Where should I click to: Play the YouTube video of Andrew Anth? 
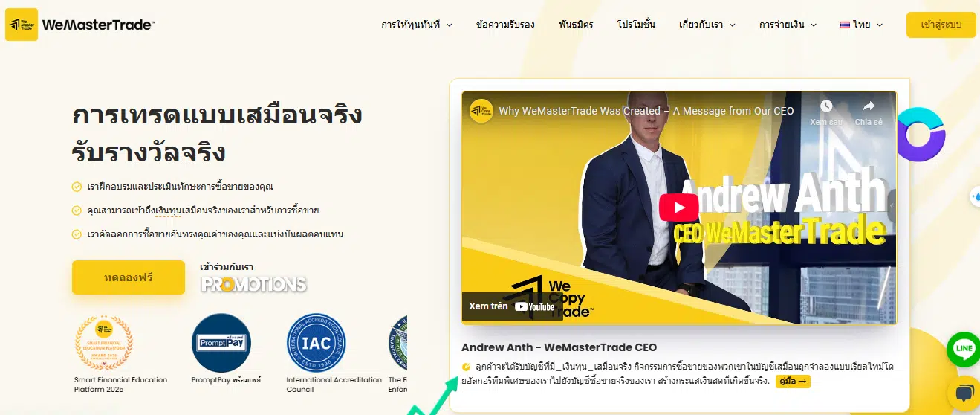pos(678,206)
